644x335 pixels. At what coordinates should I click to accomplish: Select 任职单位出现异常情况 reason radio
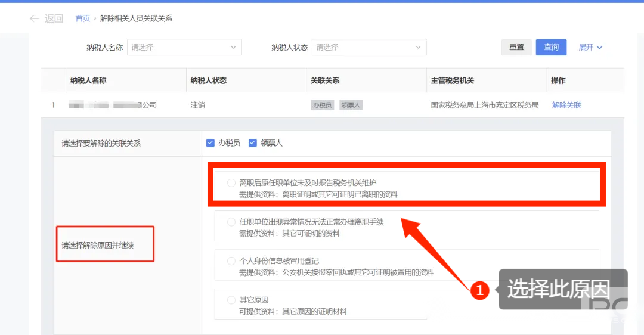coord(231,222)
